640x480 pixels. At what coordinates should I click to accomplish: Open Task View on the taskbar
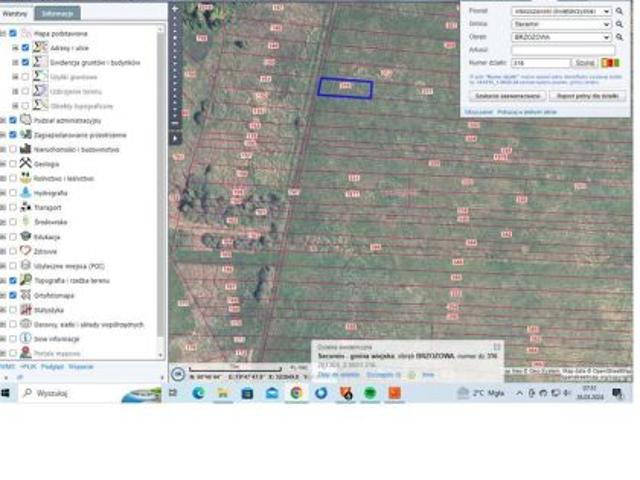[x=173, y=393]
